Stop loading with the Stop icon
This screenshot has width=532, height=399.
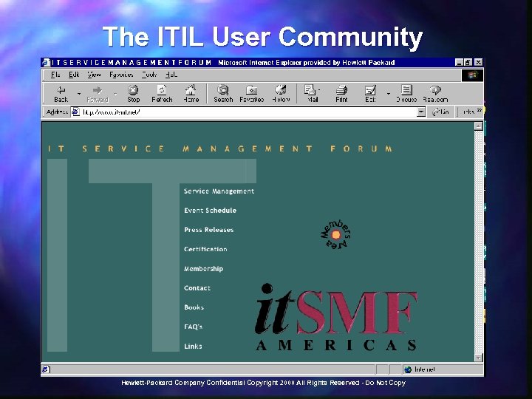[x=133, y=94]
